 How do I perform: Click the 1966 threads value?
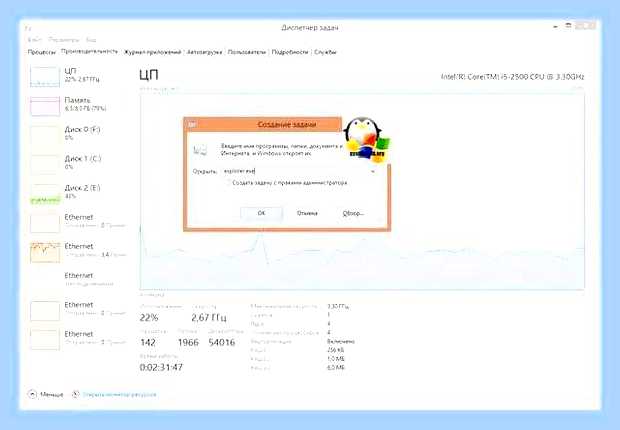188,343
